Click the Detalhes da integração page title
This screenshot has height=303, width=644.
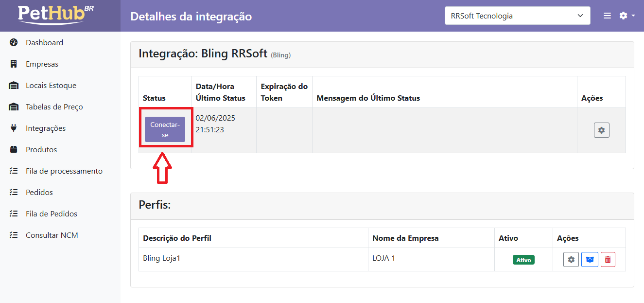click(191, 16)
